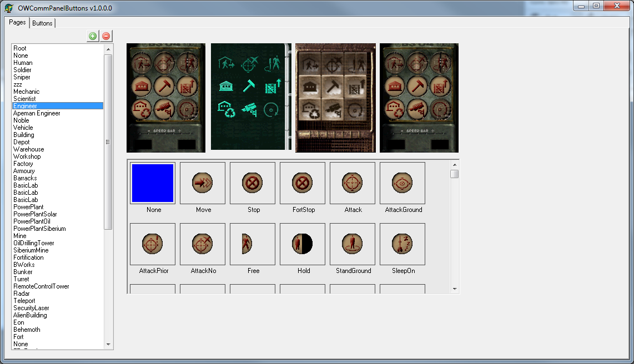Click page list scroll down arrow
The height and width of the screenshot is (364, 634).
(x=108, y=345)
